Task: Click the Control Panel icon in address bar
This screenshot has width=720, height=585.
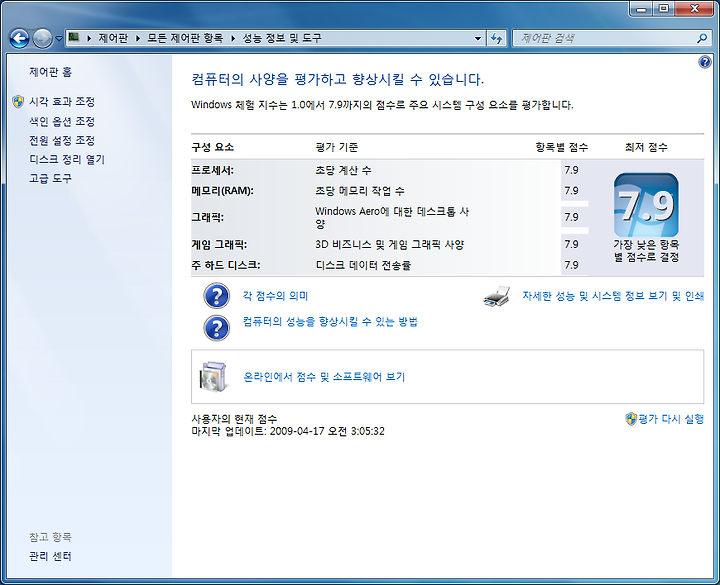Action: coord(73,38)
